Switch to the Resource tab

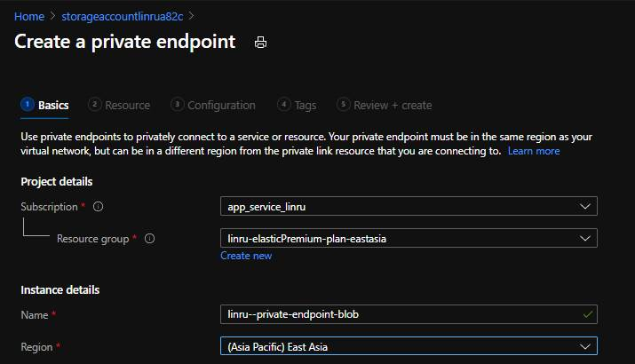pos(127,106)
